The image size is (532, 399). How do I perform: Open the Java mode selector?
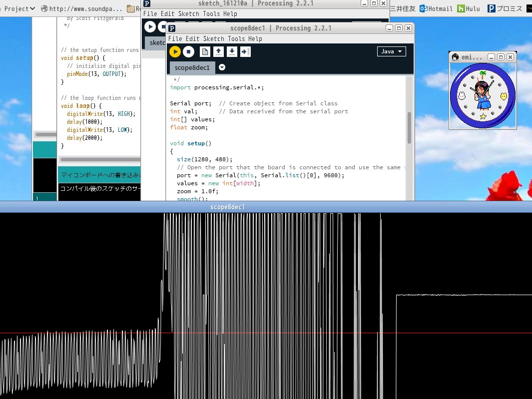pos(391,51)
